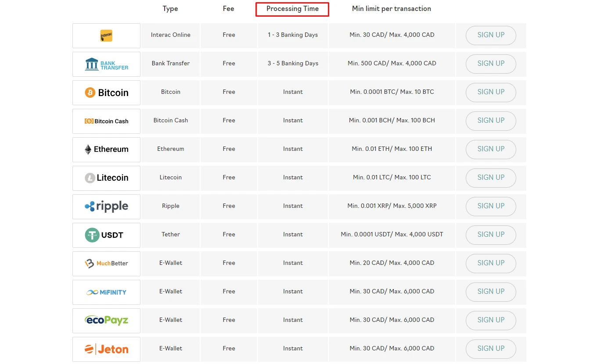Click the Fee column header

228,9
